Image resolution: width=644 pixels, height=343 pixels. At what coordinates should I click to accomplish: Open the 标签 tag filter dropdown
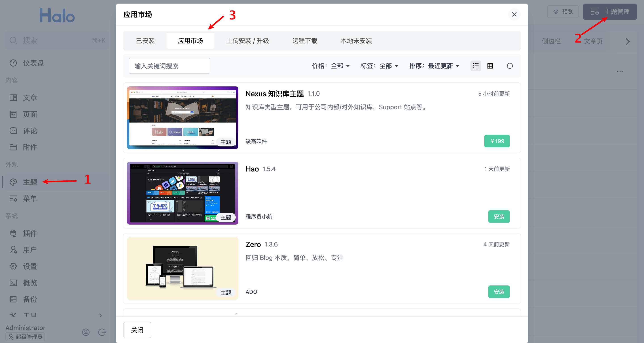tap(379, 66)
